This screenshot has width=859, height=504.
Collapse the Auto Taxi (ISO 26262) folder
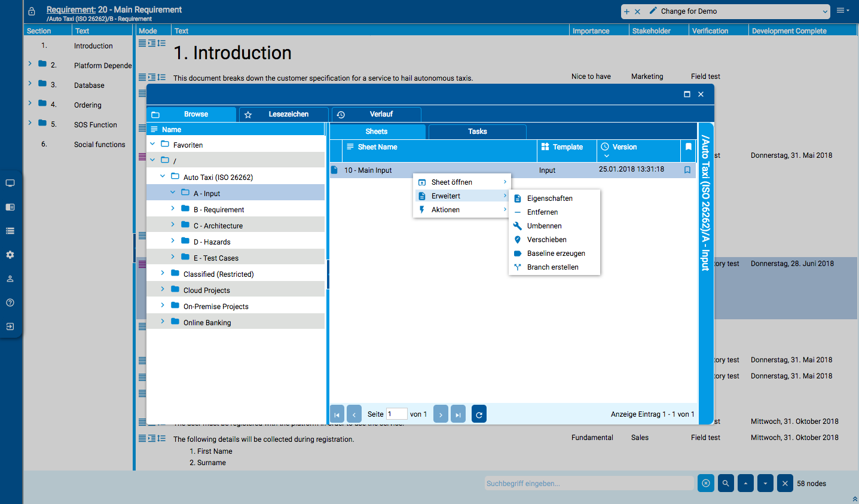pyautogui.click(x=163, y=176)
